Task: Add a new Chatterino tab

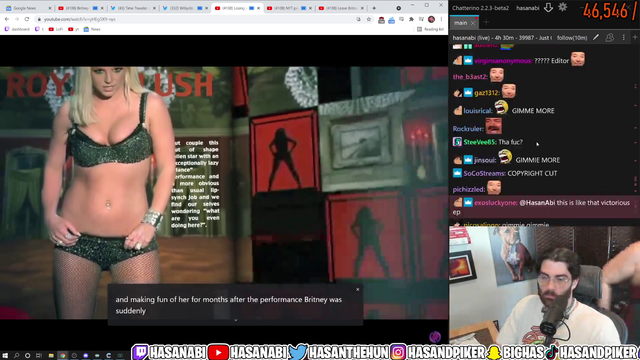Action: click(x=486, y=22)
